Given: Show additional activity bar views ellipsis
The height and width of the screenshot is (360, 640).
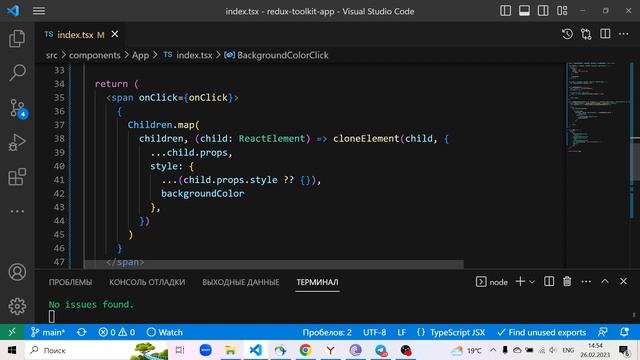Looking at the screenshot, I should coord(17,211).
